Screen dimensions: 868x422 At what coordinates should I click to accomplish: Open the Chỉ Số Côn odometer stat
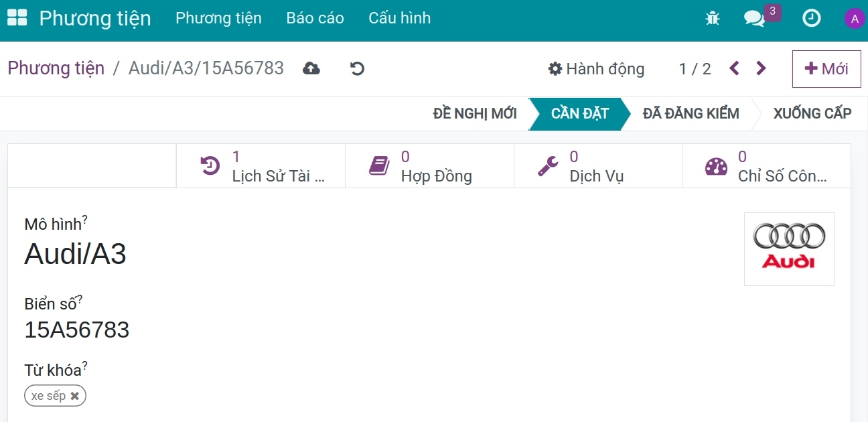(x=766, y=166)
